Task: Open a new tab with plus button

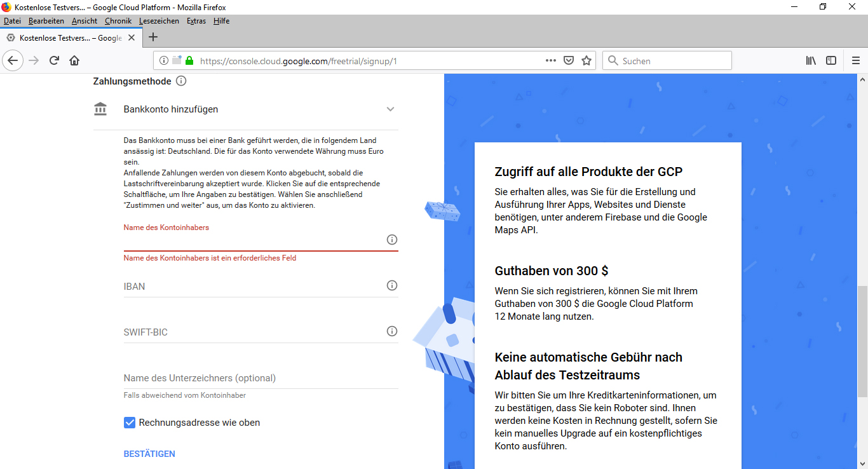Action: click(x=153, y=37)
